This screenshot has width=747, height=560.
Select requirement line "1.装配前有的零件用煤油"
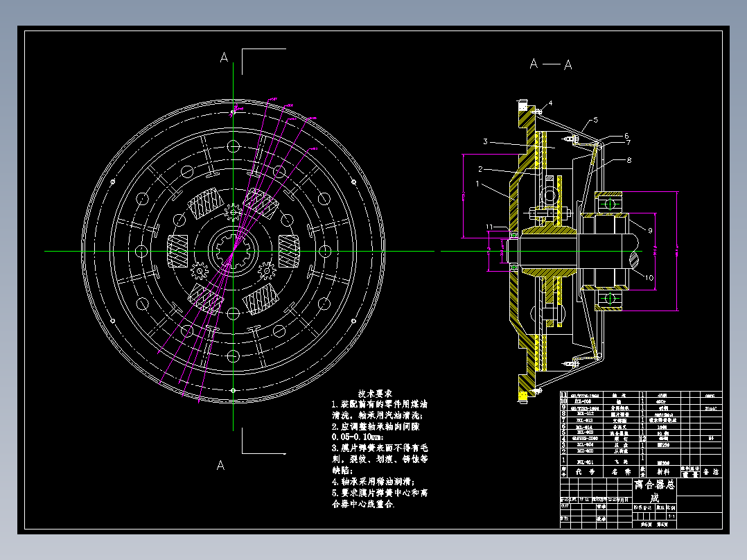[x=380, y=404]
